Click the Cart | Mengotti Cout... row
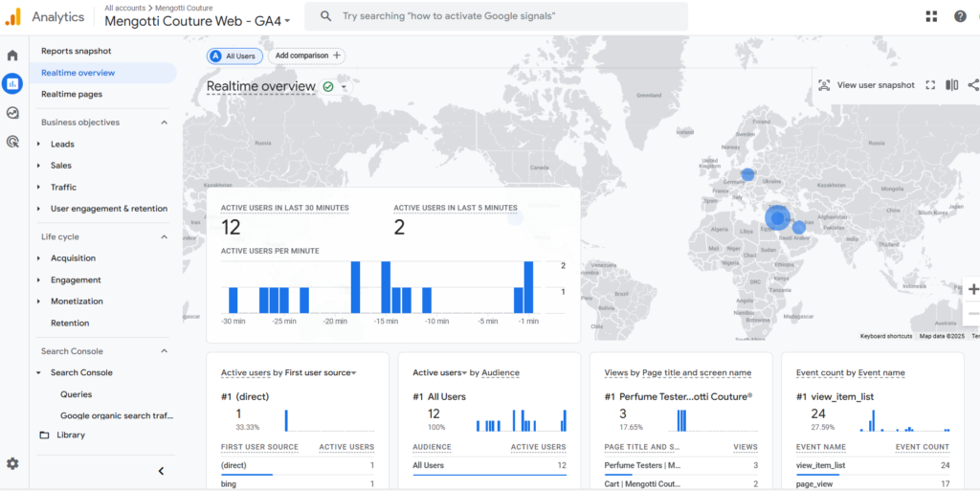 click(x=680, y=484)
